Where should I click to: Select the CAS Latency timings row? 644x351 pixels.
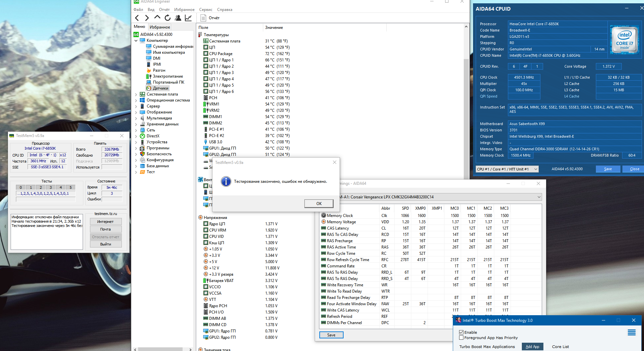415,228
